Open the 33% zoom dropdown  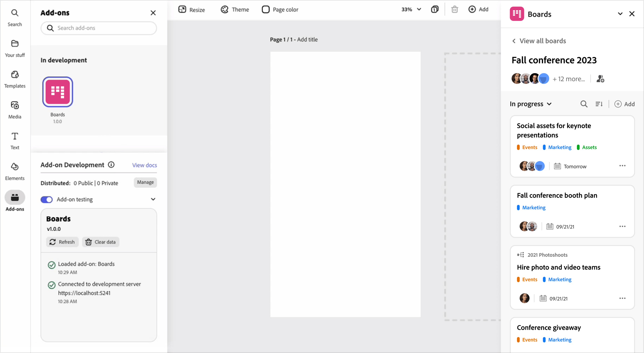(x=411, y=9)
